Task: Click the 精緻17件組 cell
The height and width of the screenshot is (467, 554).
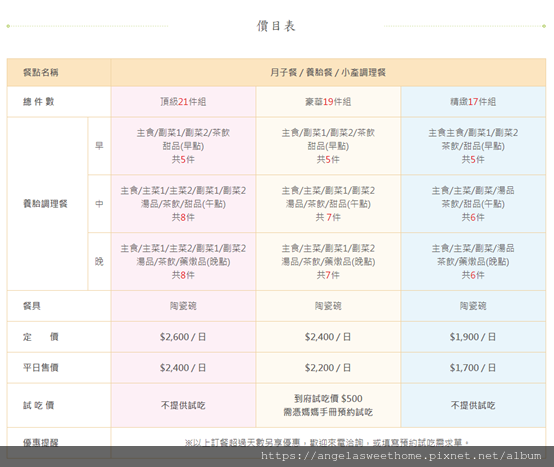Action: point(473,102)
